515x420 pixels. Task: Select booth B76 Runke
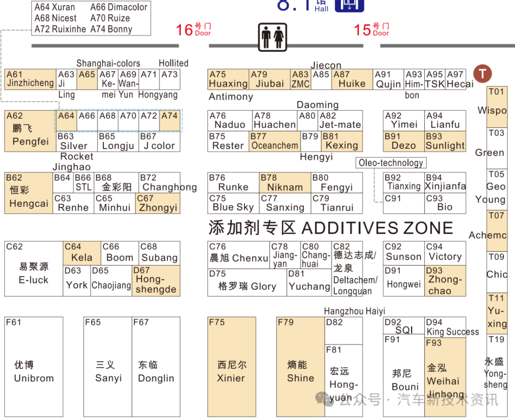click(234, 183)
